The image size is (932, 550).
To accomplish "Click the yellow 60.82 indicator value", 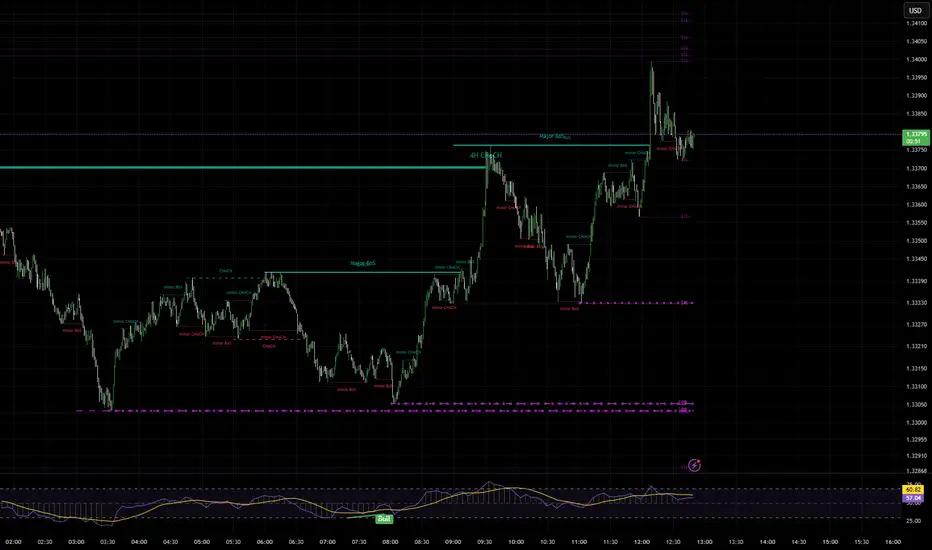I will pyautogui.click(x=914, y=490).
